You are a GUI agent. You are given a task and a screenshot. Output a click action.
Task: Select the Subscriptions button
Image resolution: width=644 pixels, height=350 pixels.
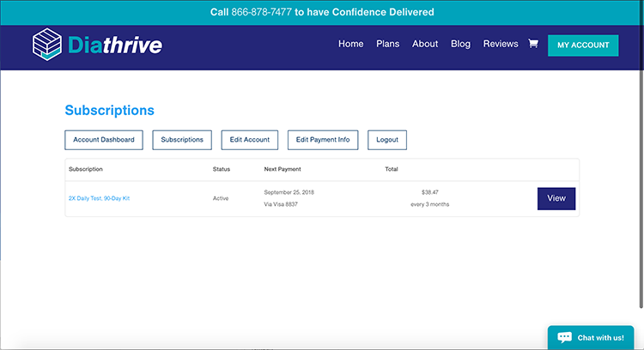(x=182, y=140)
